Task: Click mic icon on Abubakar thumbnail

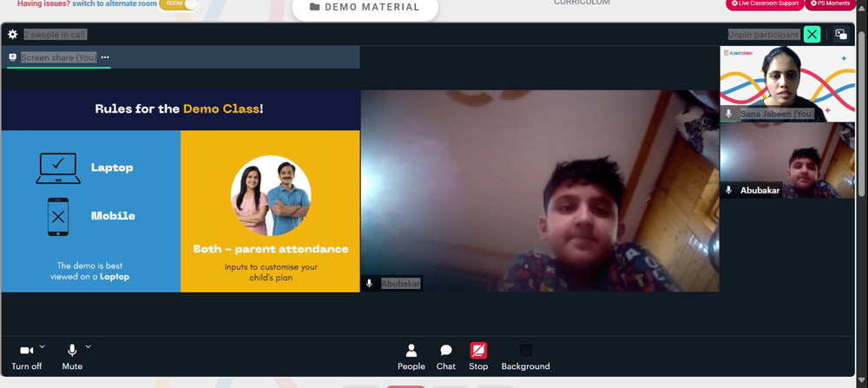Action: click(728, 190)
